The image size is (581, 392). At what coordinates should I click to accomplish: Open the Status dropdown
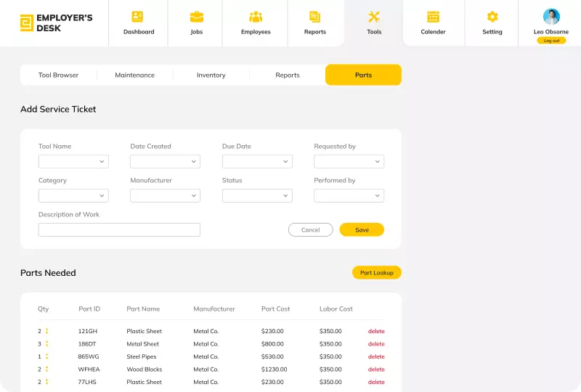click(257, 195)
